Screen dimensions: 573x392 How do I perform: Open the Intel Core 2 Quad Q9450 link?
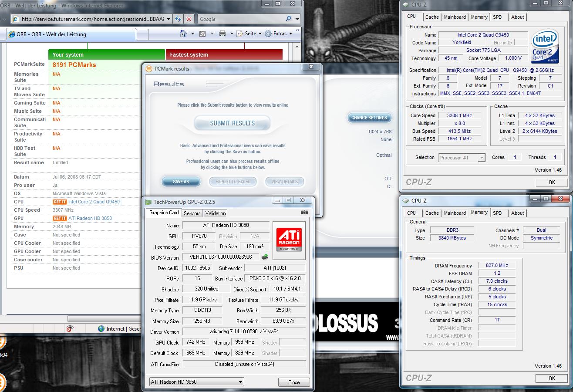point(94,202)
